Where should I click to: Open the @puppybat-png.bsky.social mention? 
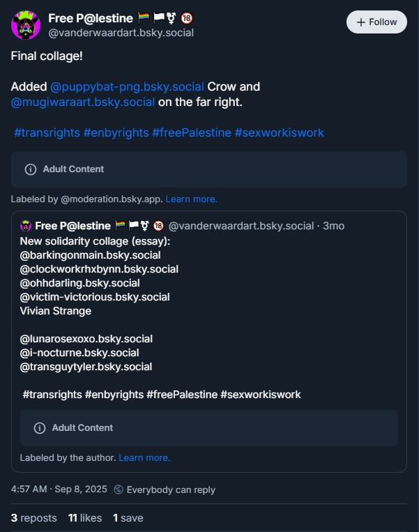[127, 87]
